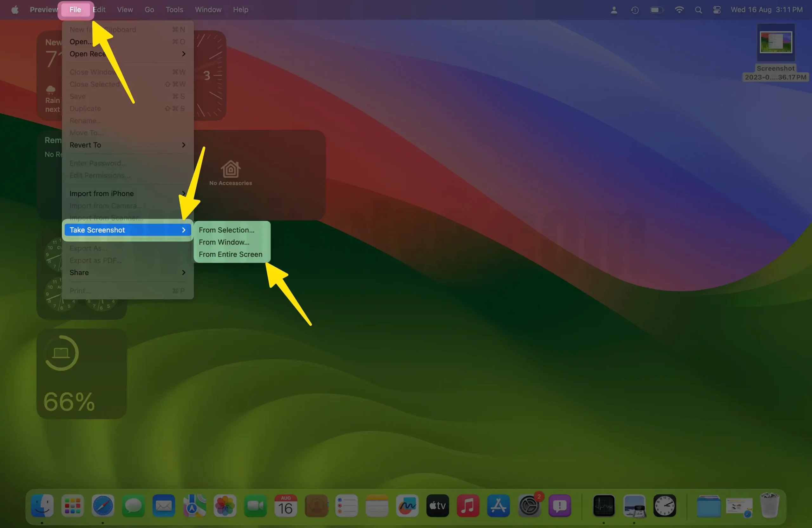Choose From Selection… screenshot option
The image size is (812, 528).
click(232, 230)
